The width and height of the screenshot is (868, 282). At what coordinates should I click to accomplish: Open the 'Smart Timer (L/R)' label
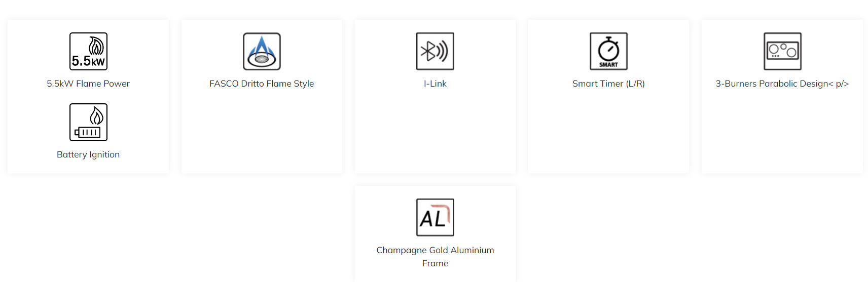coord(608,84)
